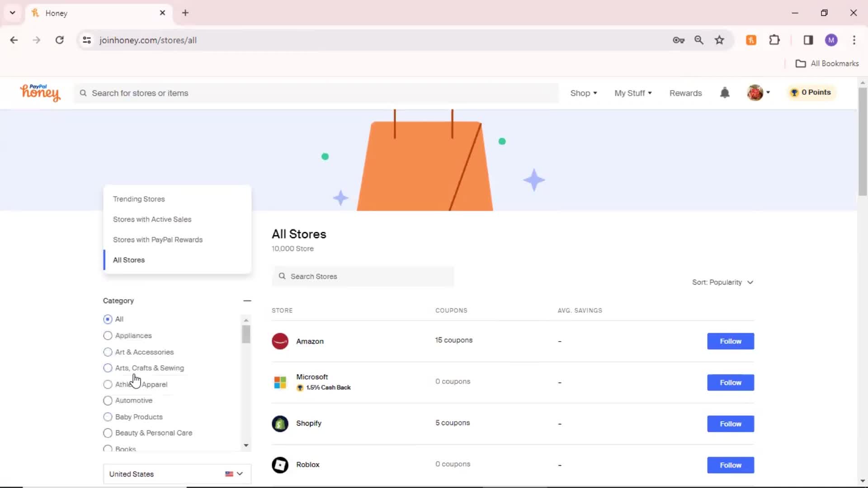Click the 0 Points badge

click(811, 92)
